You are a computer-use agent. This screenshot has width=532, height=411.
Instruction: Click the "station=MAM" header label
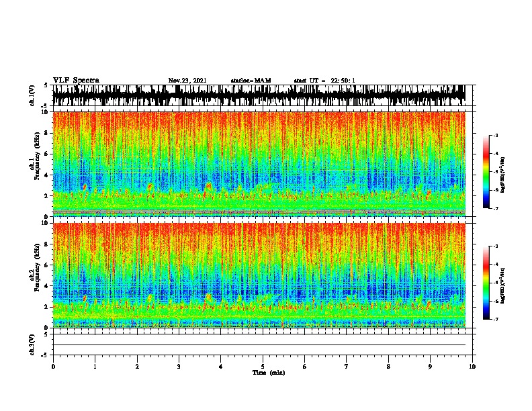click(x=251, y=81)
